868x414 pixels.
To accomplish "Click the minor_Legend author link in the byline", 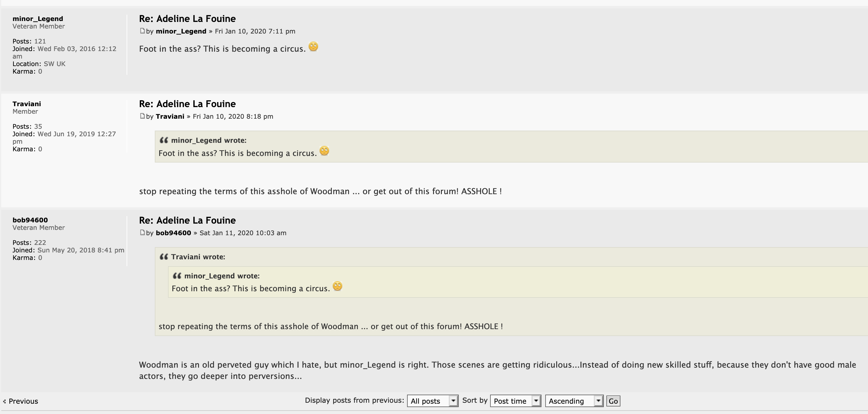I will (x=181, y=31).
